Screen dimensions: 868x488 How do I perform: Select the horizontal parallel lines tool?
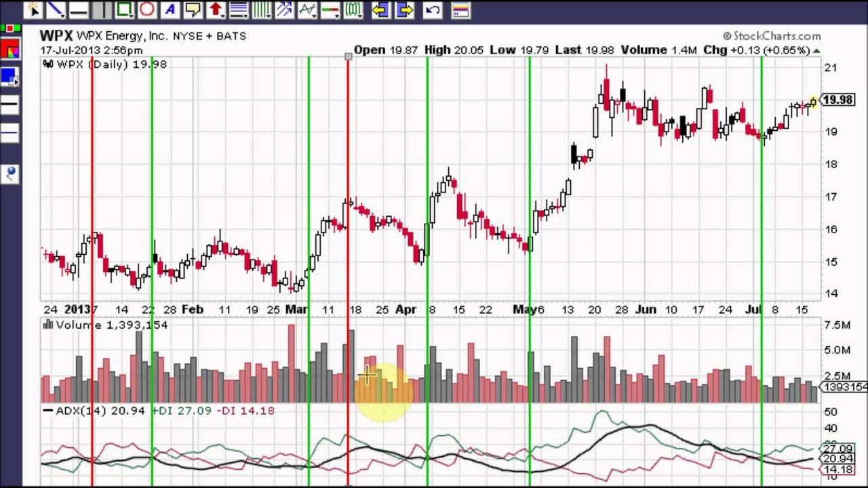[x=239, y=9]
